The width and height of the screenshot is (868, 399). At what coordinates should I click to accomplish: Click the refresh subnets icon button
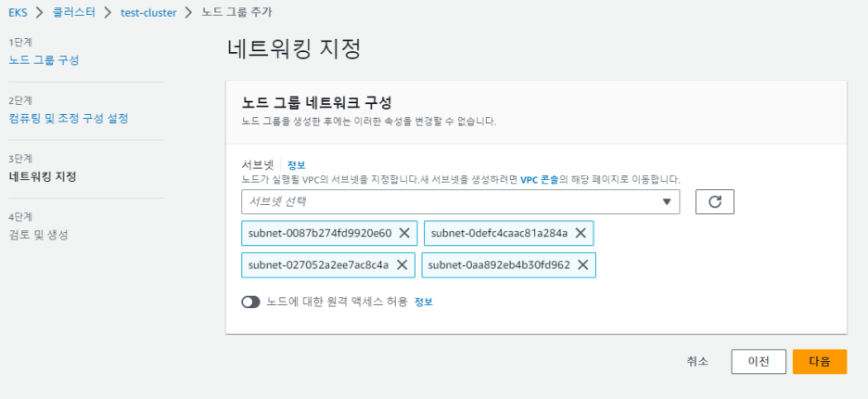coord(714,201)
